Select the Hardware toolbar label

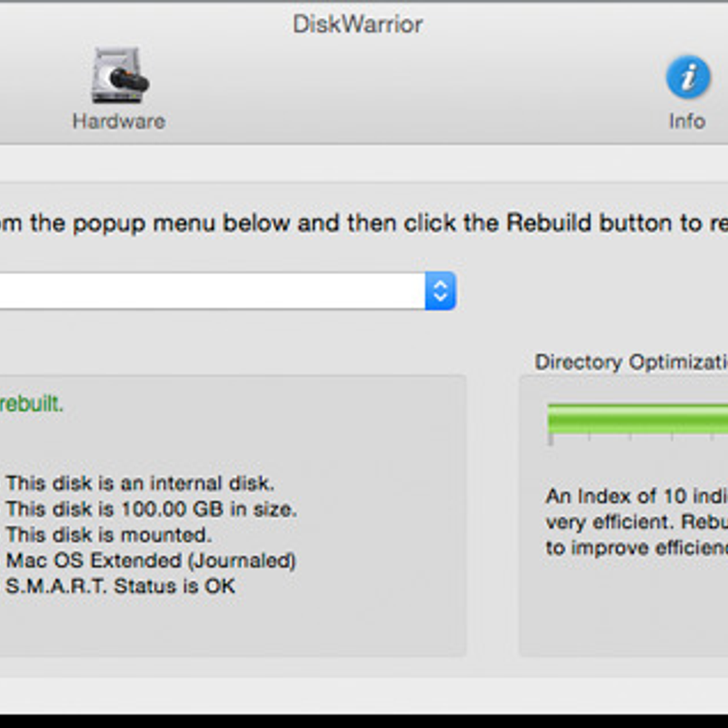pyautogui.click(x=119, y=121)
